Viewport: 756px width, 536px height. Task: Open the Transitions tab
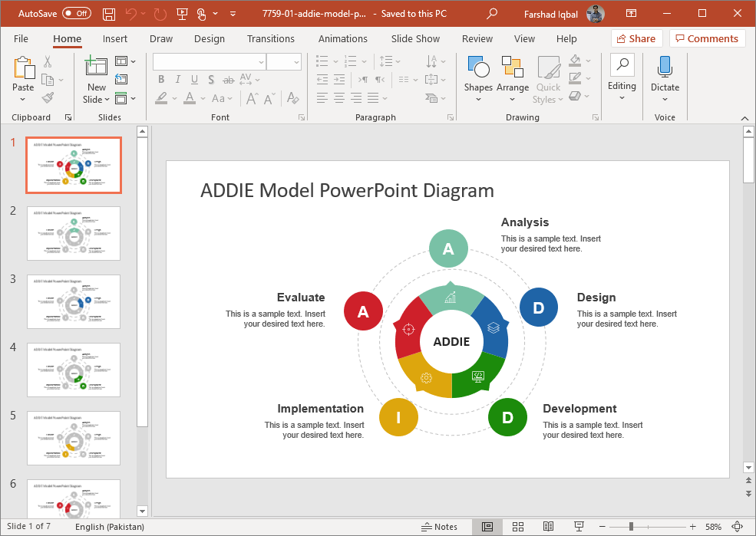click(271, 38)
